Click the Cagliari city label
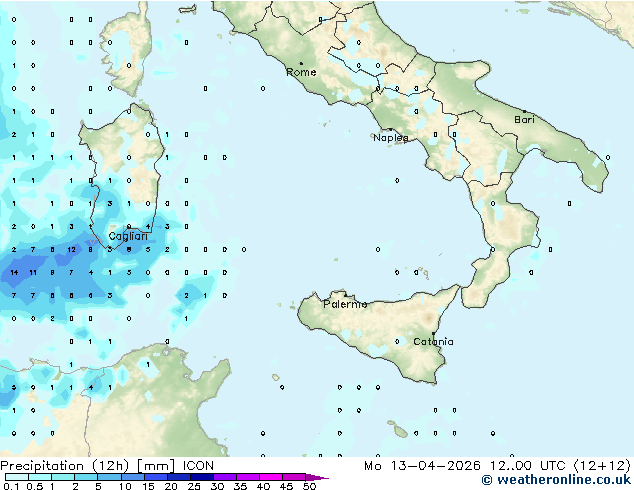 128,237
